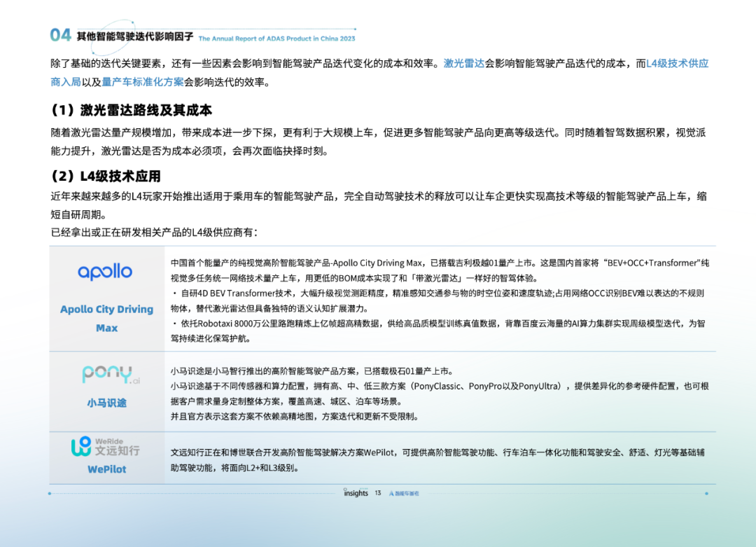
Task: Select heading (1)激光雷达路线及其成本
Action: tap(131, 111)
